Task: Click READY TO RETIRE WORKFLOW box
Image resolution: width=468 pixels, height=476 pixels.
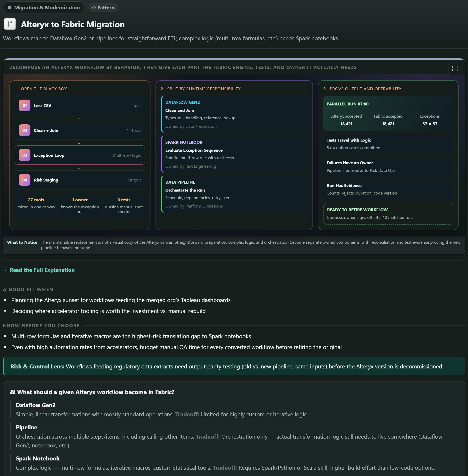Action: pyautogui.click(x=388, y=214)
